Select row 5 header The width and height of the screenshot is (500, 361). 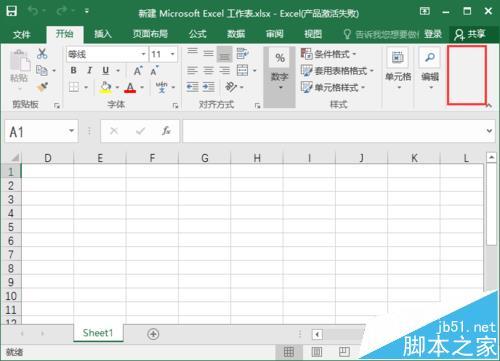11,227
